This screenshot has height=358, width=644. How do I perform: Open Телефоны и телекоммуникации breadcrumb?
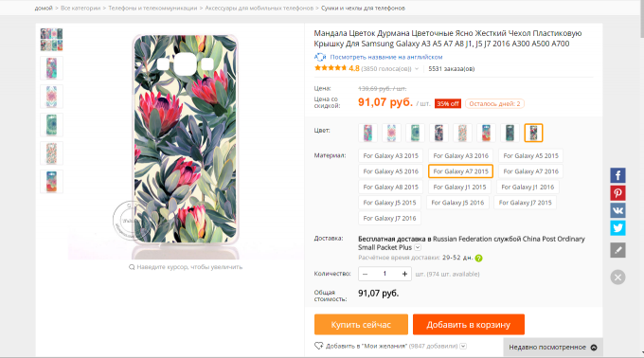(x=152, y=8)
